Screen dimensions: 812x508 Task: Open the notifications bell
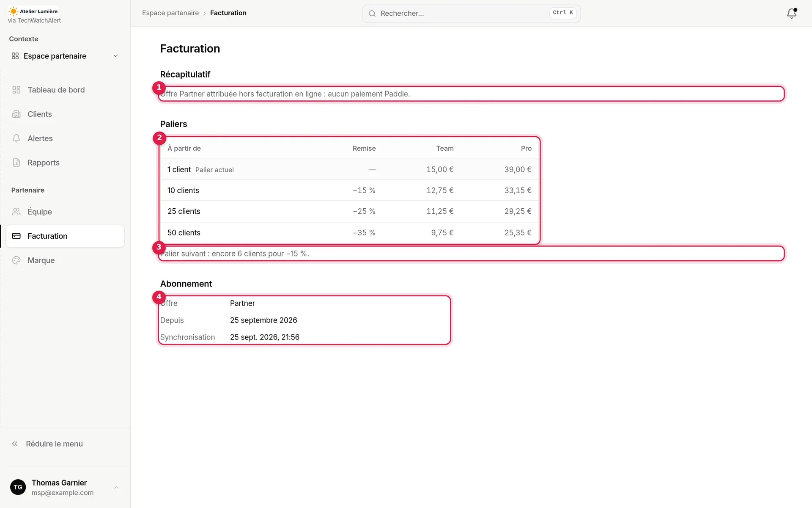pos(791,14)
